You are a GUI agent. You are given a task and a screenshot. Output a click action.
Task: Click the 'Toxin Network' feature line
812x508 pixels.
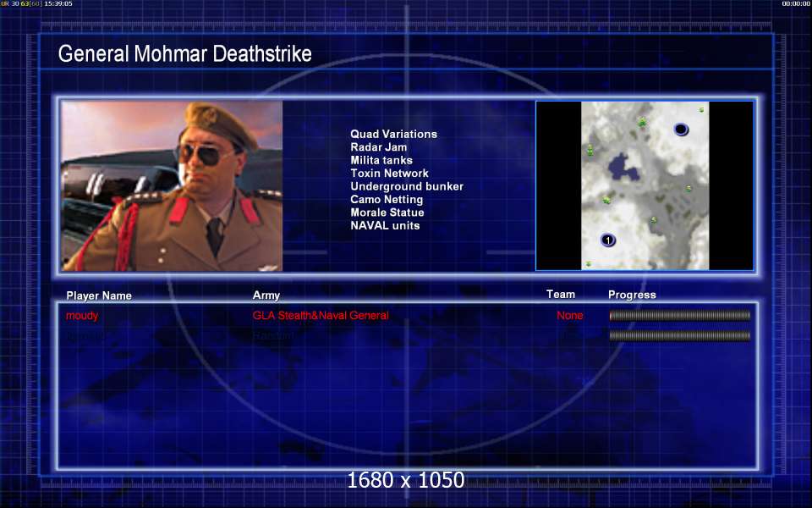point(389,173)
